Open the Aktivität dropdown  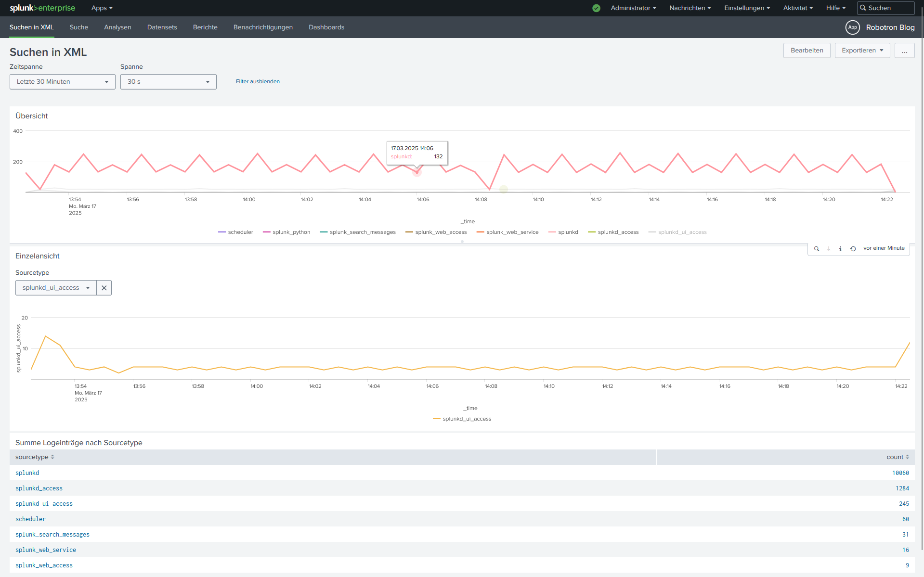point(798,8)
